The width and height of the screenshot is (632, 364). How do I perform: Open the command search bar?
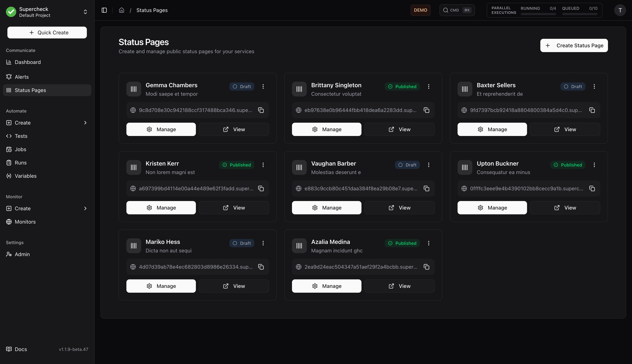[x=457, y=10]
